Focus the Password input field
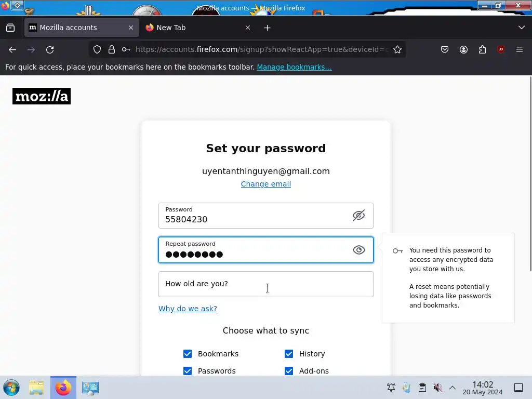This screenshot has width=532, height=399. click(265, 216)
